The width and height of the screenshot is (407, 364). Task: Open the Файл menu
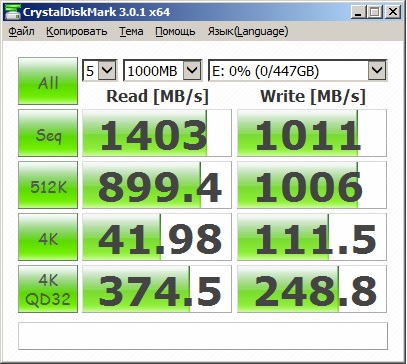(21, 31)
